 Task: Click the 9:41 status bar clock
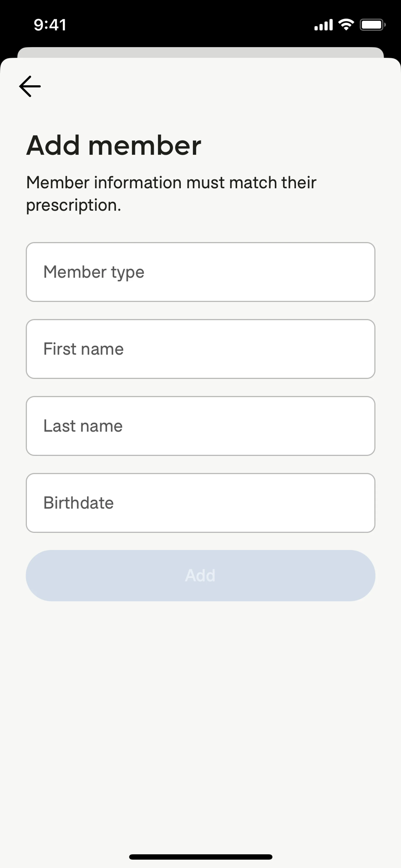[50, 25]
